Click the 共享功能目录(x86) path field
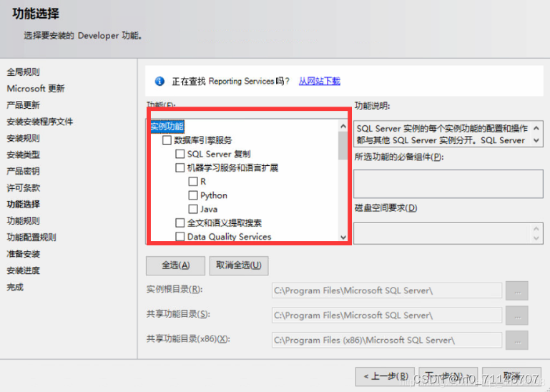Viewport: 550px width, 392px height. (386, 340)
